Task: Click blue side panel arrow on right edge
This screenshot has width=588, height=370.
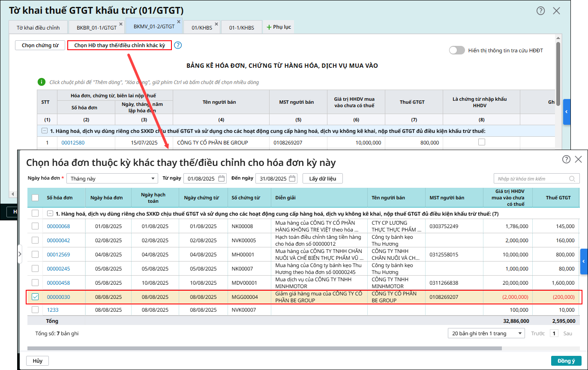Action: pyautogui.click(x=584, y=261)
